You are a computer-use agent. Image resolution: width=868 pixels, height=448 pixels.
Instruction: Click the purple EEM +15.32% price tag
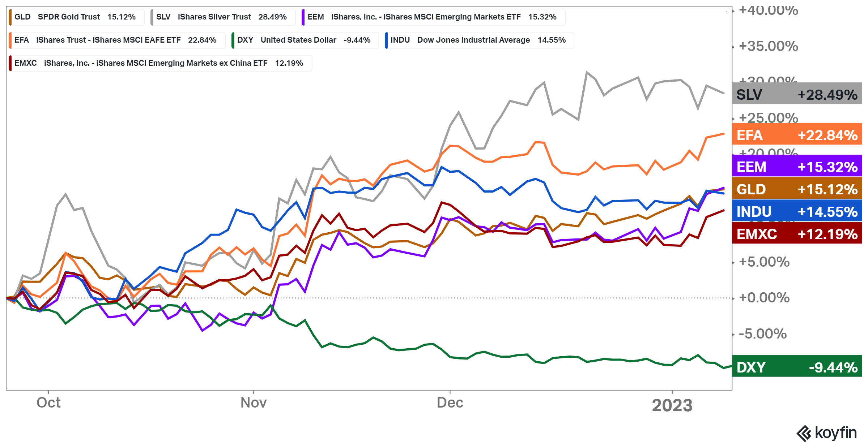pyautogui.click(x=797, y=167)
